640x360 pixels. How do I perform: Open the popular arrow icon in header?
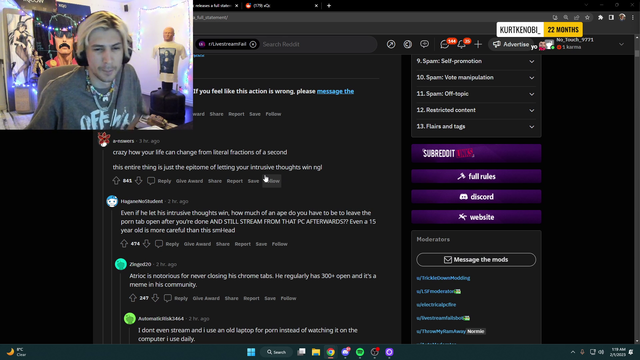click(391, 44)
